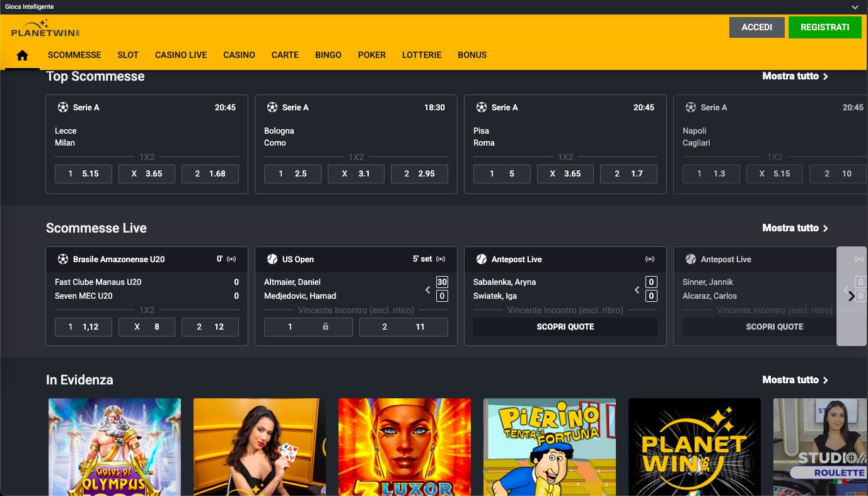Click the locked odds button for Altmaier
Image resolution: width=868 pixels, height=496 pixels.
point(308,327)
